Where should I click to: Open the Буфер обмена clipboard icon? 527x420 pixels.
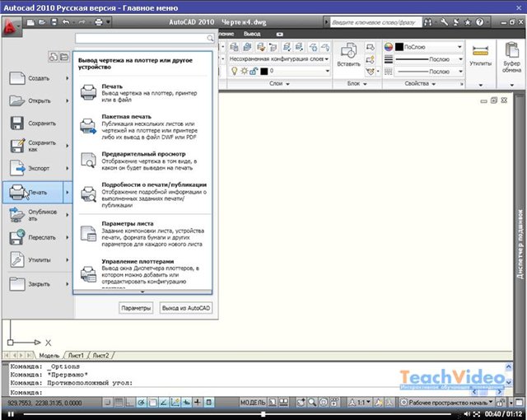point(512,50)
